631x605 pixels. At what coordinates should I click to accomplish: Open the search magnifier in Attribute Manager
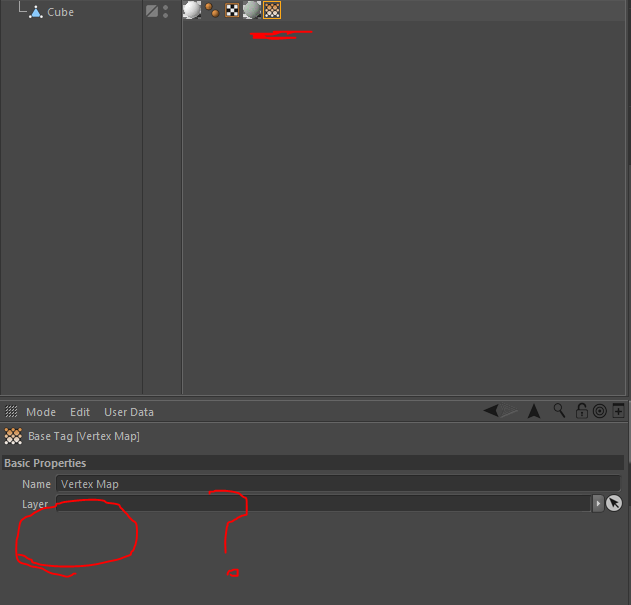(559, 411)
